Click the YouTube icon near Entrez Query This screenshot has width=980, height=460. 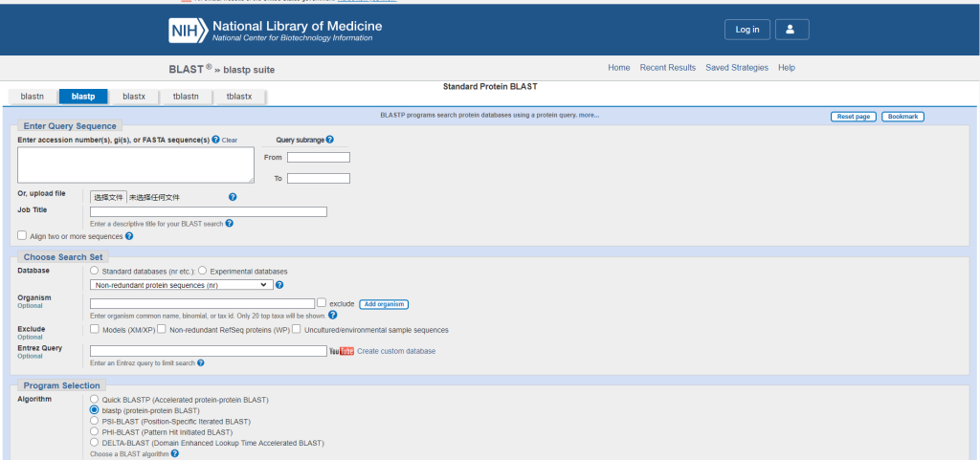(341, 351)
